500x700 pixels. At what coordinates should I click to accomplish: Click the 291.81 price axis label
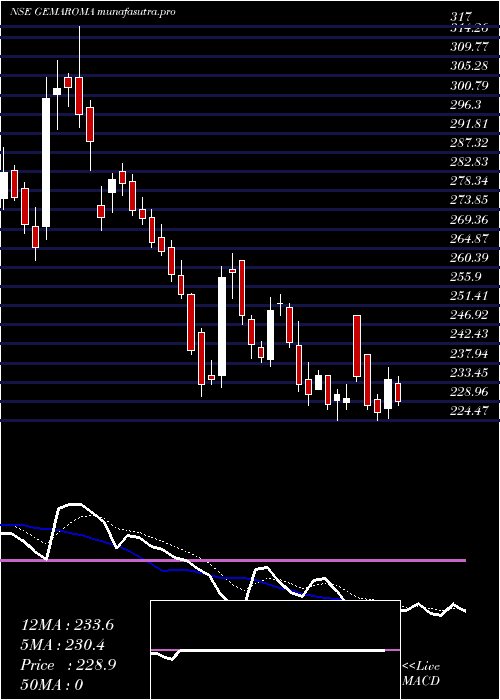469,123
